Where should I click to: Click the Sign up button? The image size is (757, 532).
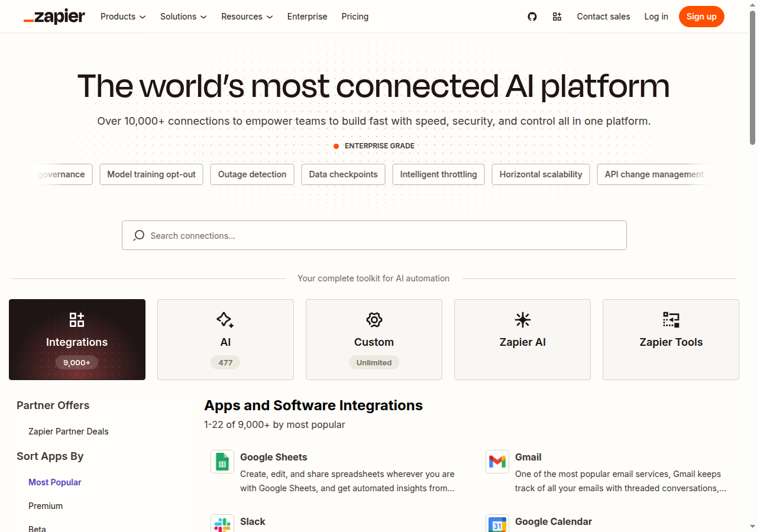coord(701,17)
